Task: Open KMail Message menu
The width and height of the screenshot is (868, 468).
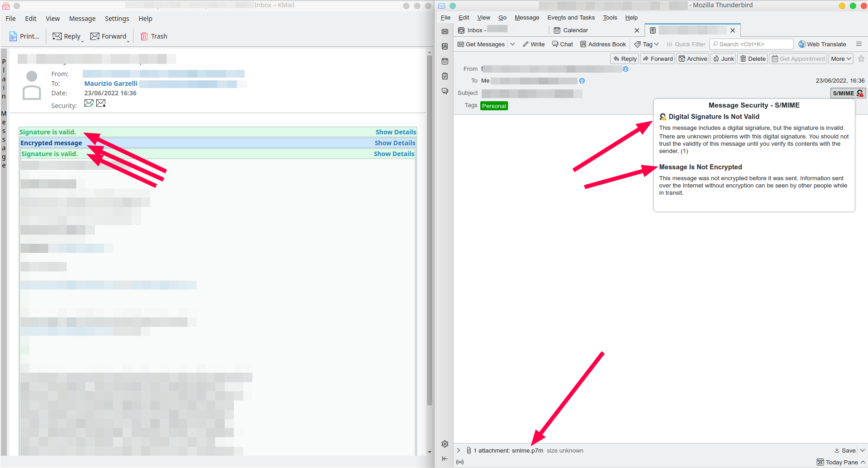Action: click(x=82, y=19)
